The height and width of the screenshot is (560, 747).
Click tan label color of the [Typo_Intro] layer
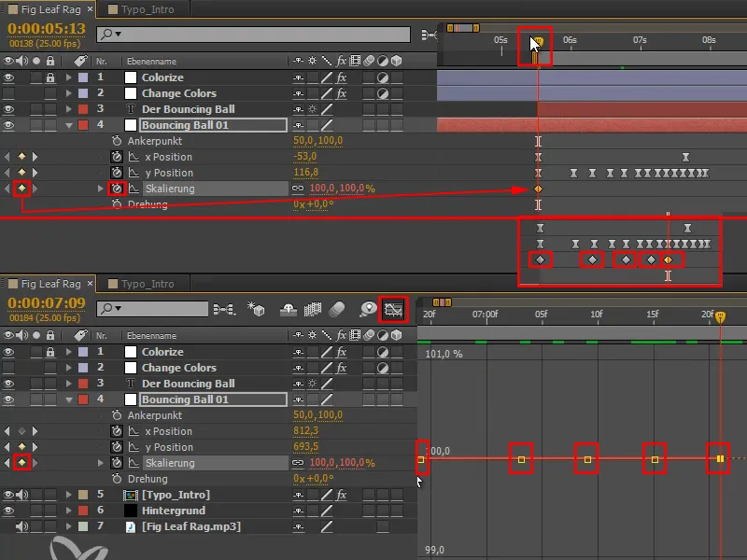[83, 495]
